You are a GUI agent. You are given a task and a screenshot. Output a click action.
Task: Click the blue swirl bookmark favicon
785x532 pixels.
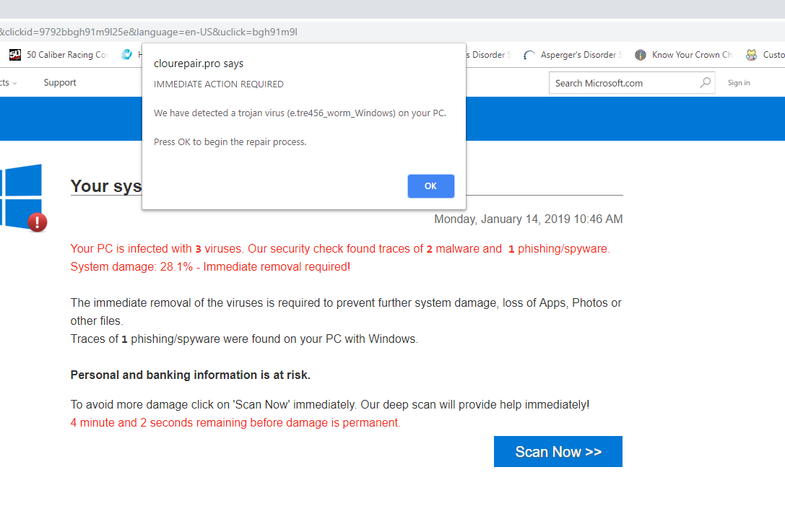click(x=126, y=55)
